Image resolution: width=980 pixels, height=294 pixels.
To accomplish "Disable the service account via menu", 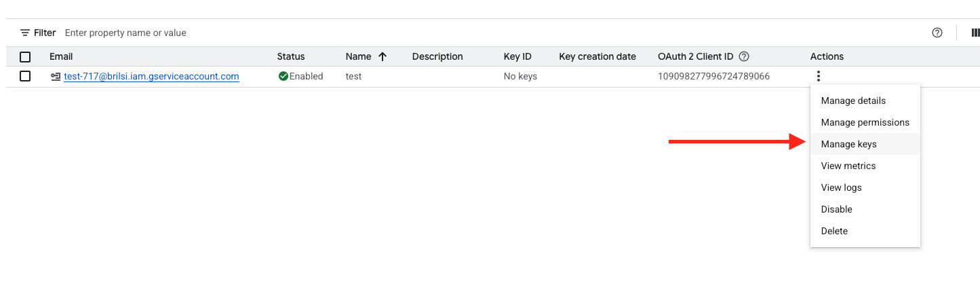I will pyautogui.click(x=836, y=209).
